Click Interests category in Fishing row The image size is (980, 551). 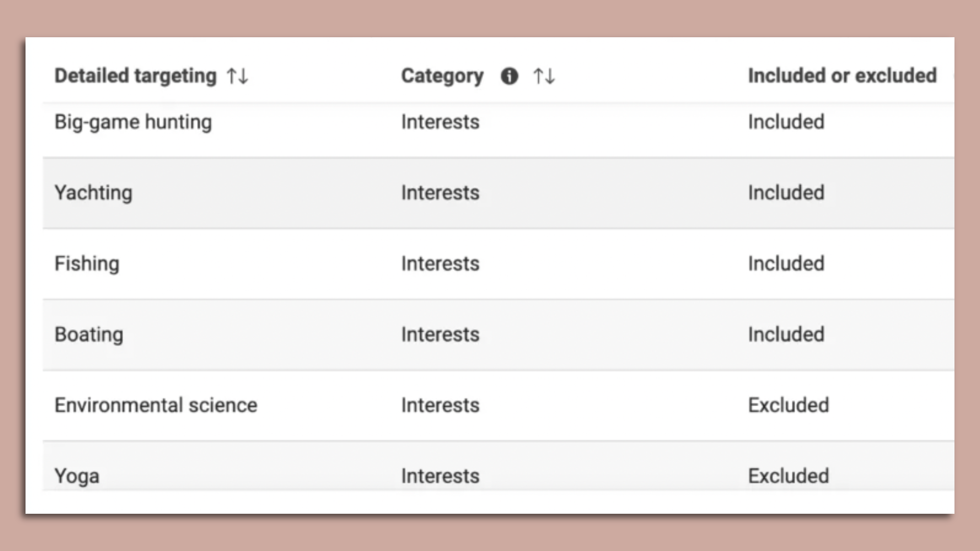tap(440, 264)
